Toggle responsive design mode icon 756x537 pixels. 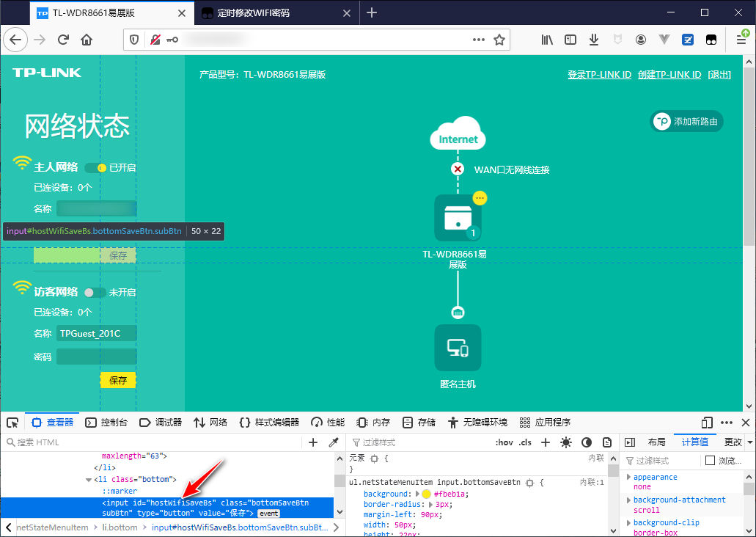click(x=707, y=423)
